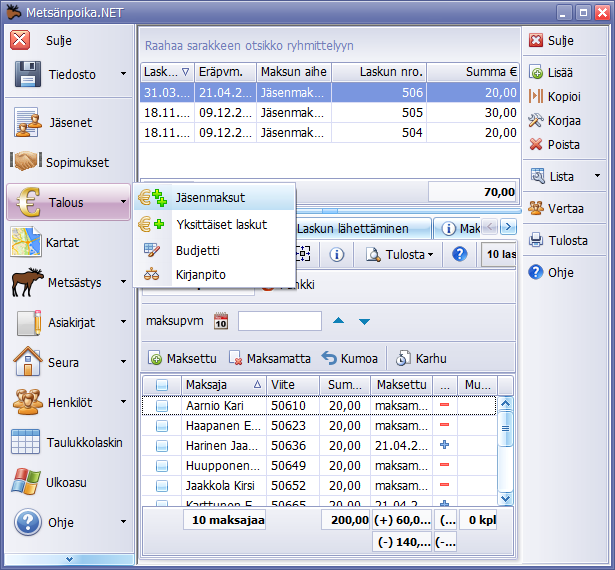Click the Karhu reminder button
The width and height of the screenshot is (615, 570).
pos(422,358)
